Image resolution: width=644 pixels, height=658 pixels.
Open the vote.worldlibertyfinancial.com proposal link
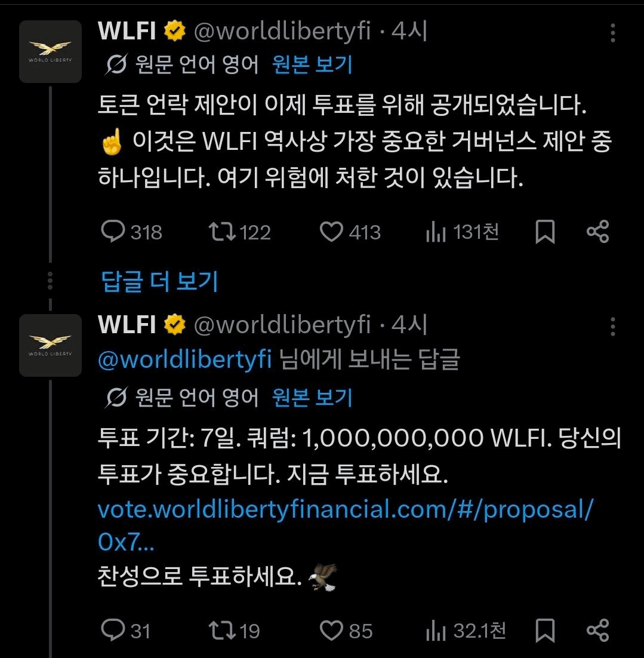click(x=346, y=525)
